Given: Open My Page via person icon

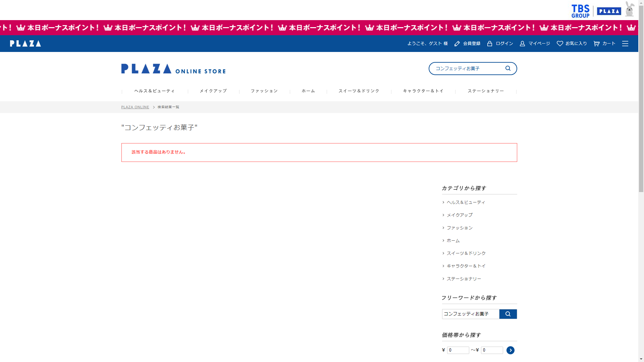Looking at the screenshot, I should pyautogui.click(x=522, y=44).
